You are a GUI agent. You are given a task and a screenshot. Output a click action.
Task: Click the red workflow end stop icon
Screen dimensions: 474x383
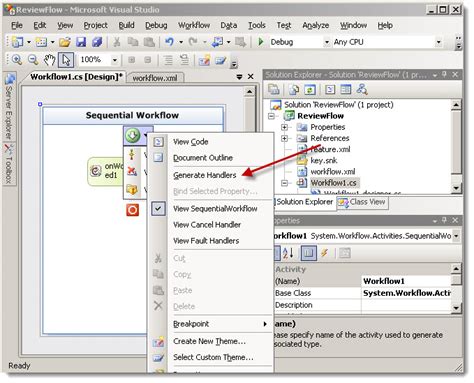click(132, 210)
